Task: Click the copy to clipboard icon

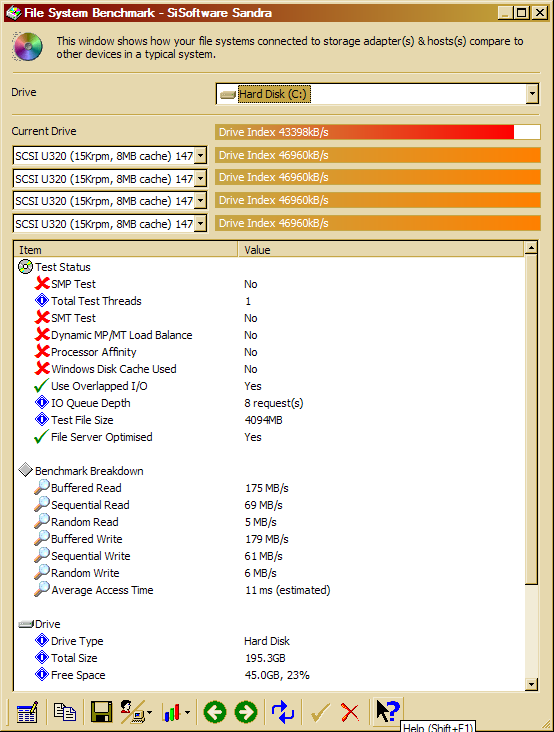Action: pos(64,712)
